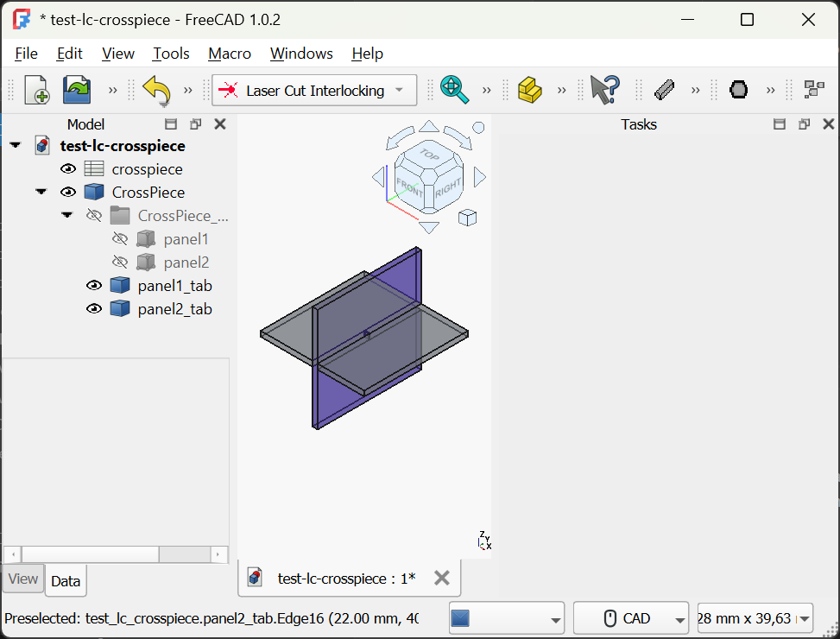Rotate view with navigation cube down arrow

click(429, 227)
